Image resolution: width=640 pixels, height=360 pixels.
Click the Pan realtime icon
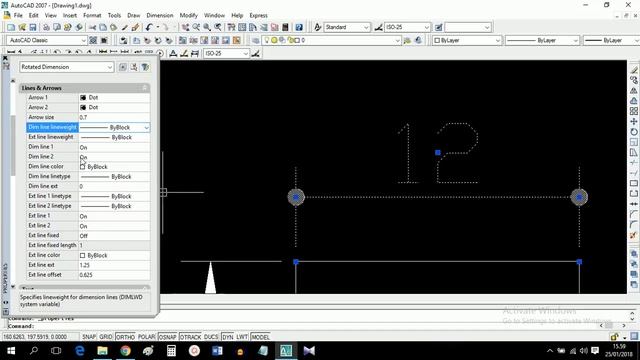click(x=185, y=27)
